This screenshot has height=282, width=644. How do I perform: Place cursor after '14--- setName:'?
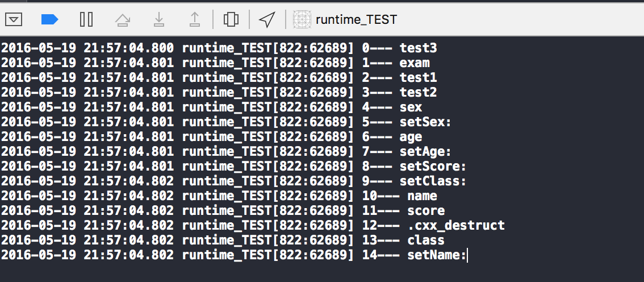(x=467, y=256)
